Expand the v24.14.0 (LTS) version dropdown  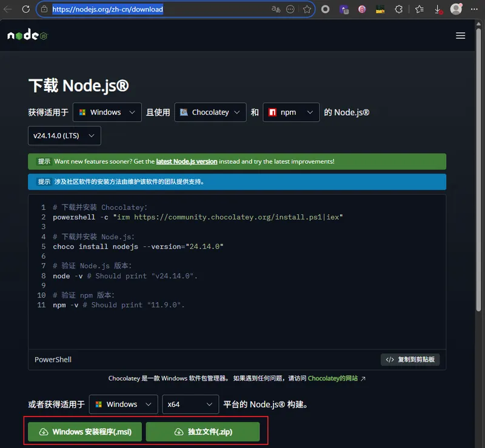pos(64,136)
